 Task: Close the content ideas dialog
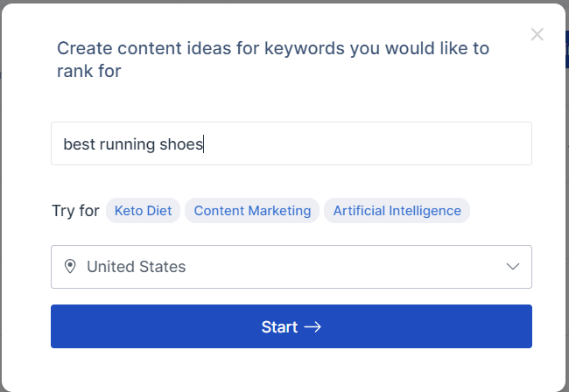coord(537,35)
